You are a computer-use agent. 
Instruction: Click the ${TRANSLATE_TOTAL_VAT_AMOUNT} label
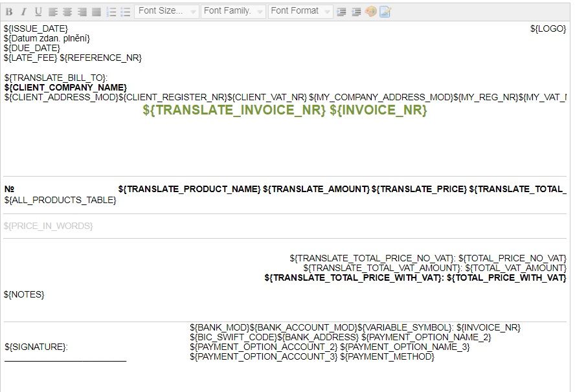click(383, 268)
